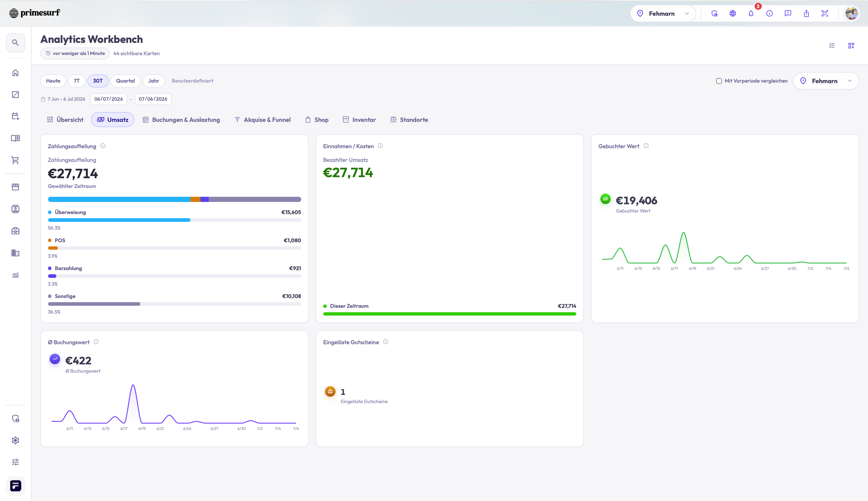The width and height of the screenshot is (868, 501).
Task: Expand the Fehmarn location dropdown in top bar
Action: click(663, 13)
